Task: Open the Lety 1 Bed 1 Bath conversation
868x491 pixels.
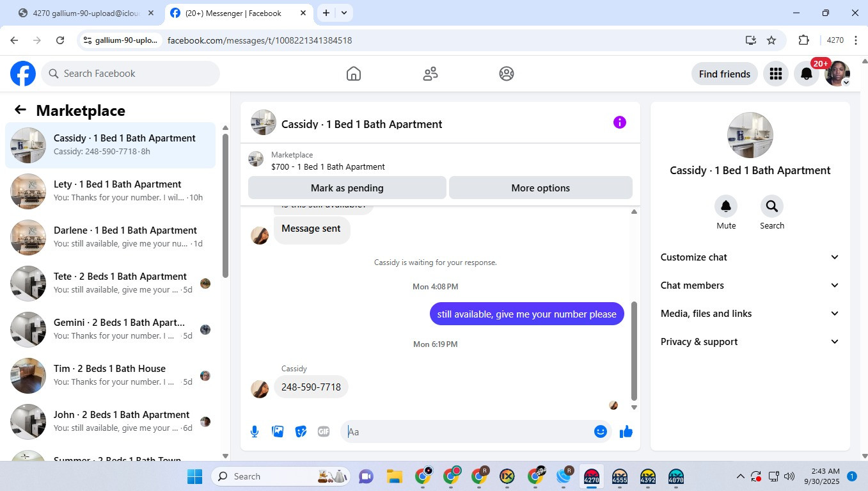Action: point(111,191)
